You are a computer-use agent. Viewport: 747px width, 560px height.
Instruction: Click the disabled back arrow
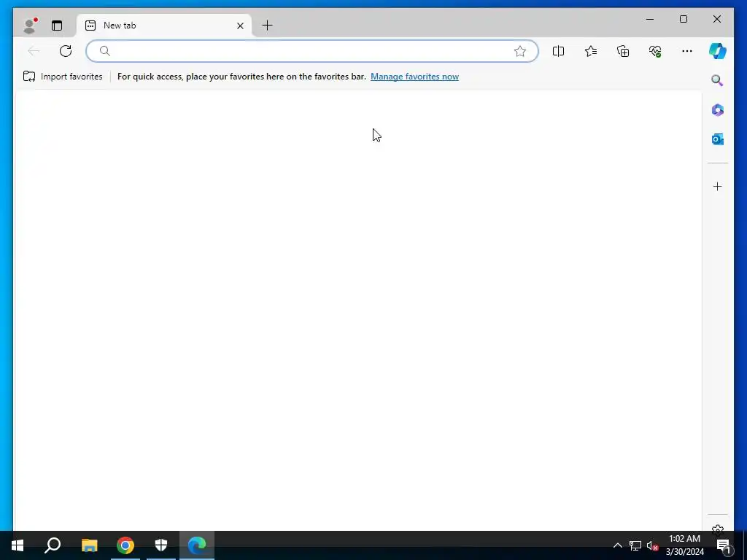pyautogui.click(x=34, y=51)
